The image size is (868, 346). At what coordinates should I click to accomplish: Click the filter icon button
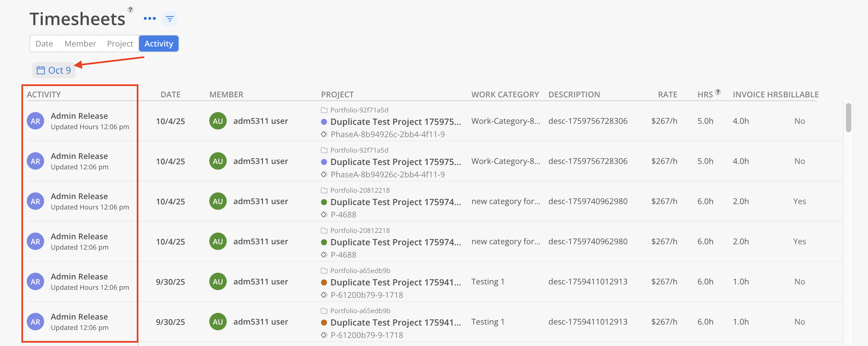pos(170,18)
